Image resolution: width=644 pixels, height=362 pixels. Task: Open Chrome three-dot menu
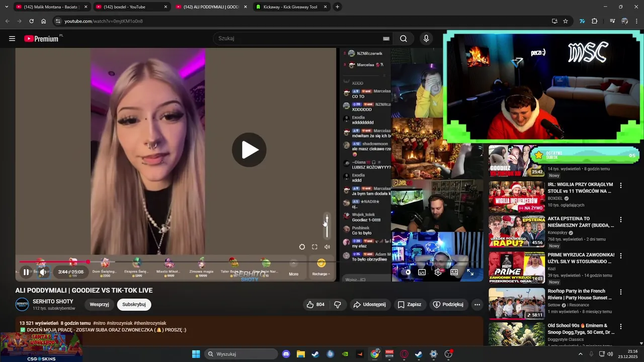pos(637,21)
